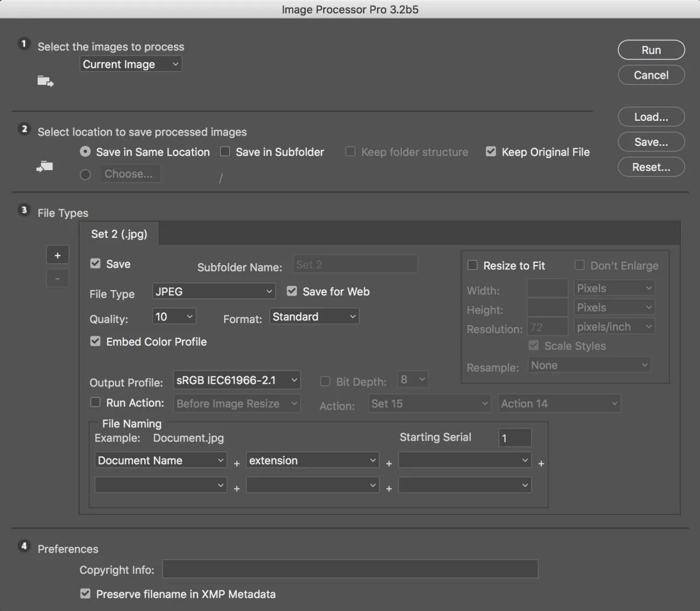Open the Current Image dropdown
The height and width of the screenshot is (611, 700).
coord(130,64)
